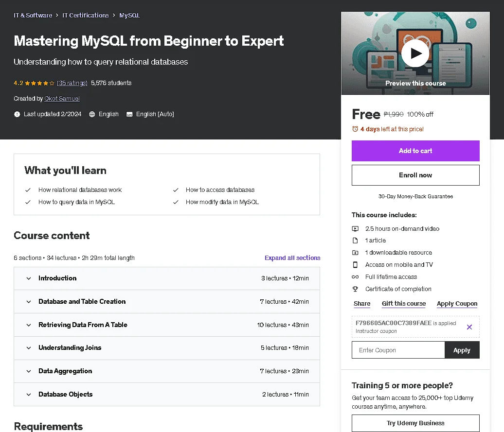Click the Enroll now button

click(415, 175)
